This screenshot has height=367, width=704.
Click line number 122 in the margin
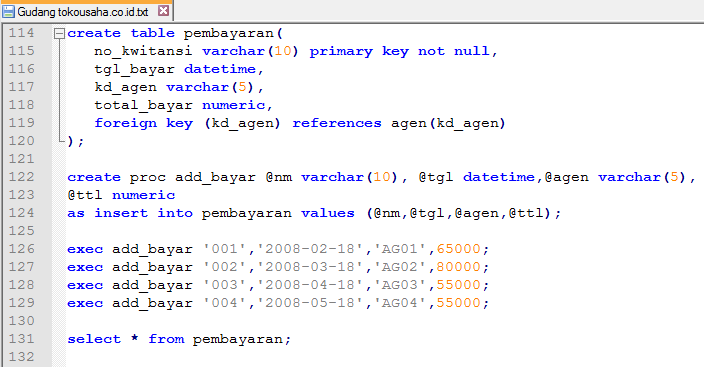22,177
